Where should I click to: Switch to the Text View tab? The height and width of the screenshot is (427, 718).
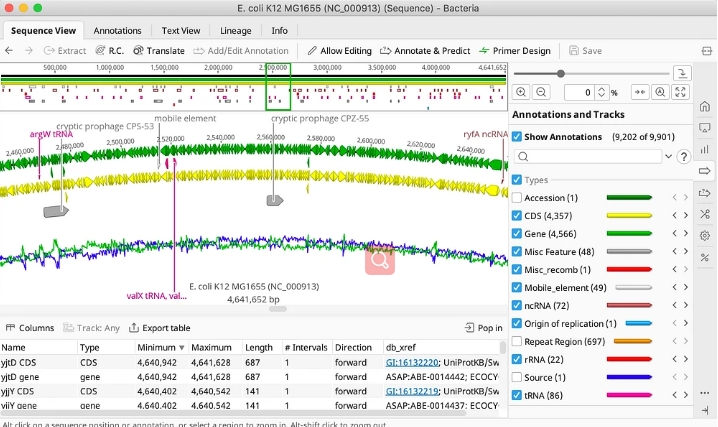181,30
